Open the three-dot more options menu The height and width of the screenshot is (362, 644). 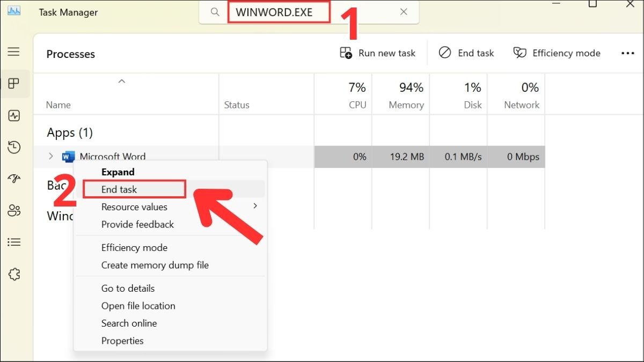[627, 53]
